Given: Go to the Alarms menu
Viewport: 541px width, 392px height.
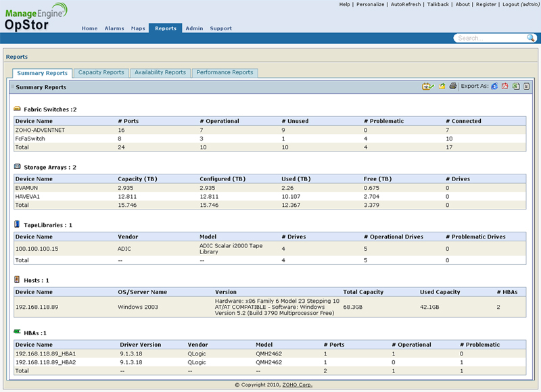Looking at the screenshot, I should [x=114, y=28].
